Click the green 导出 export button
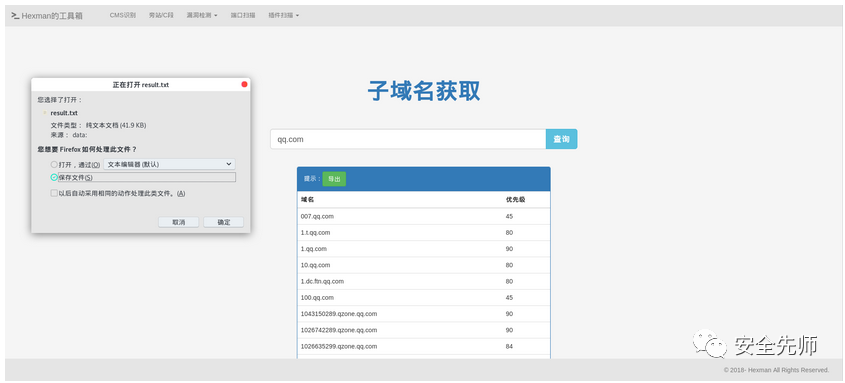Viewport: 845px width, 383px height. tap(334, 179)
